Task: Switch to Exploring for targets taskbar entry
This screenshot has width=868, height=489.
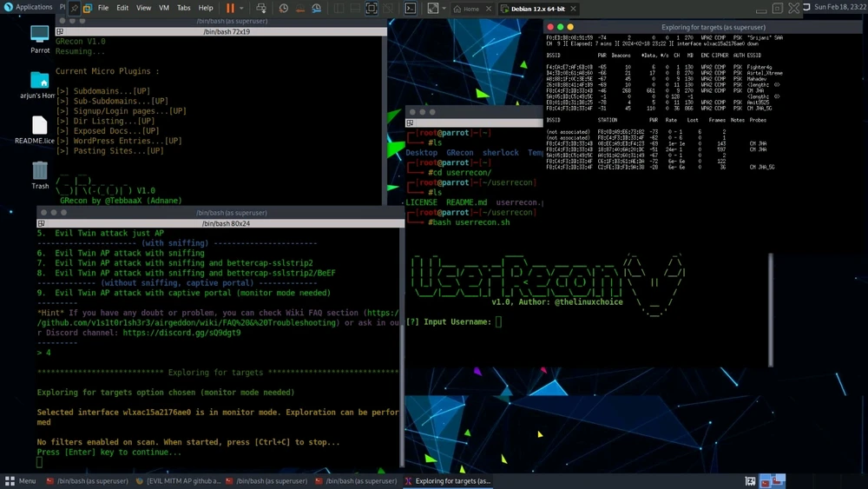Action: coord(448,480)
